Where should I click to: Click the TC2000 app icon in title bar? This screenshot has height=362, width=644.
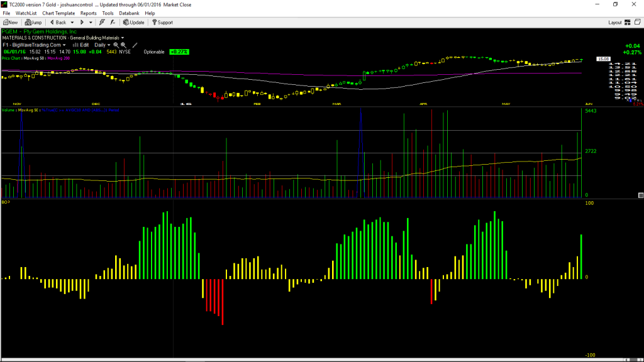[4, 4]
